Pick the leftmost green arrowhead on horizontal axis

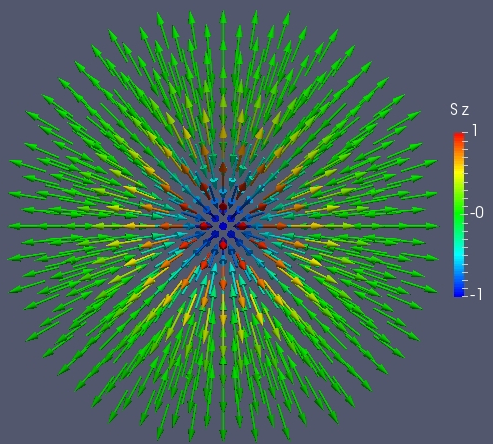pos(15,226)
